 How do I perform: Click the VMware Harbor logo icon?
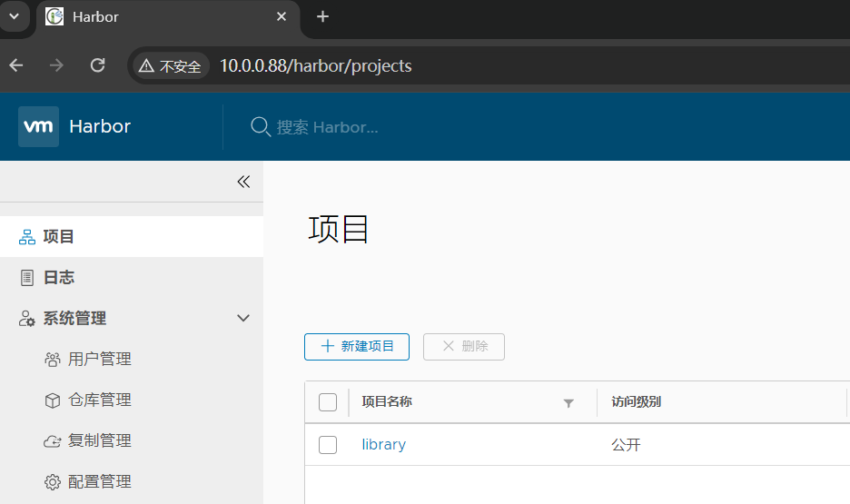38,126
